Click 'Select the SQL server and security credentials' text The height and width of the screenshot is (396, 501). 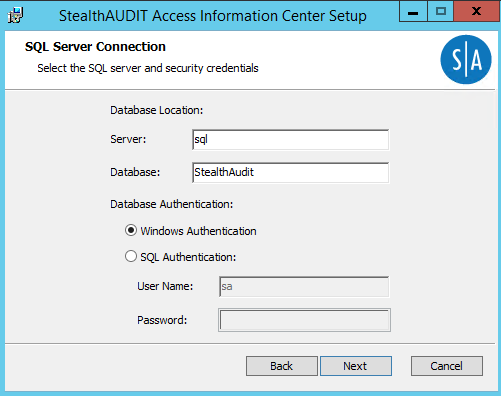point(148,68)
